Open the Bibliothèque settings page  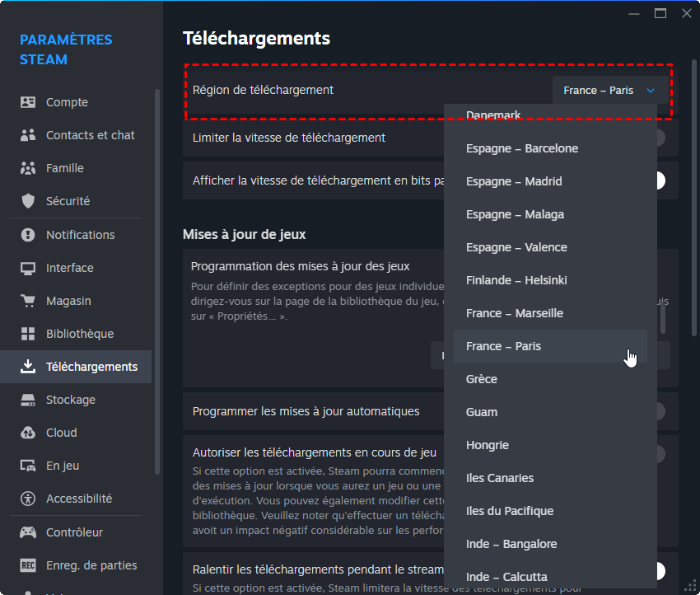pyautogui.click(x=76, y=334)
